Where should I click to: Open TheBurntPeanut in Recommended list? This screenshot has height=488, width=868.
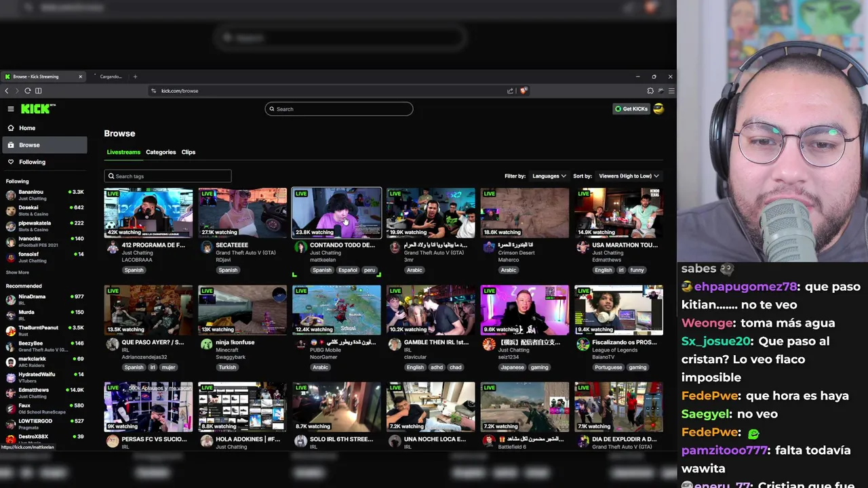point(45,331)
